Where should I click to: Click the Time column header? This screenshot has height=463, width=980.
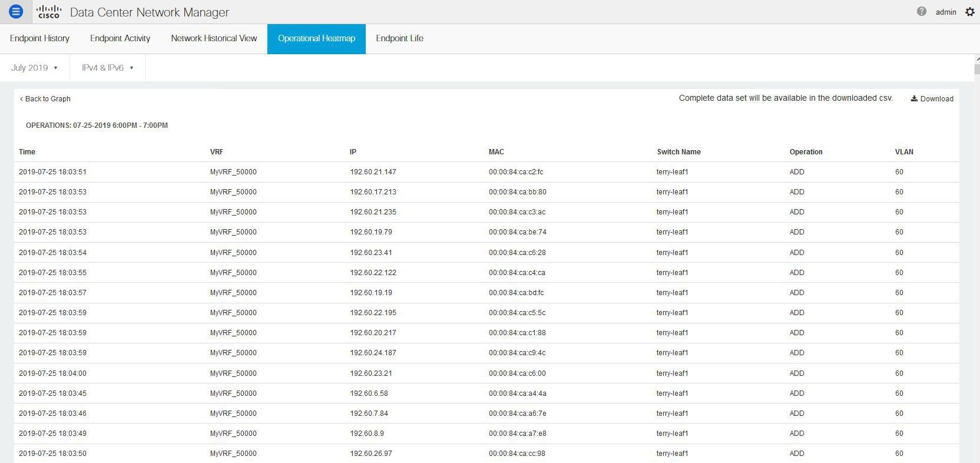click(x=27, y=152)
